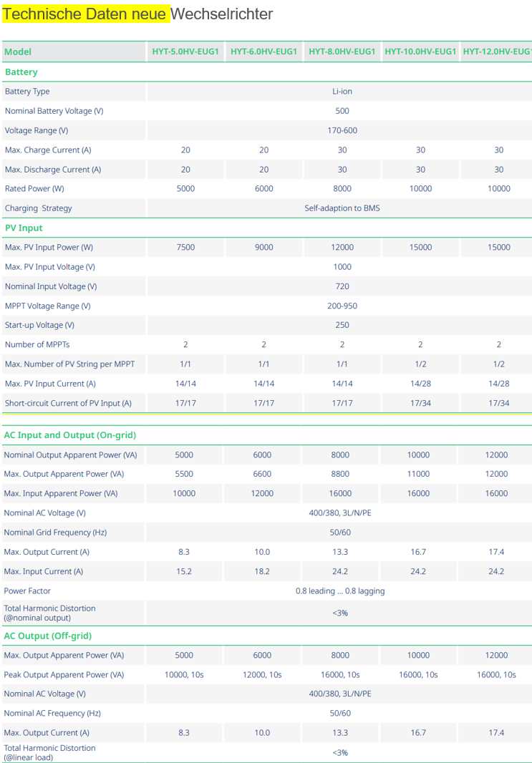The height and width of the screenshot is (763, 532).
Task: Select 'Short-circuit Current of PV Input (A)' label
Action: pos(68,403)
